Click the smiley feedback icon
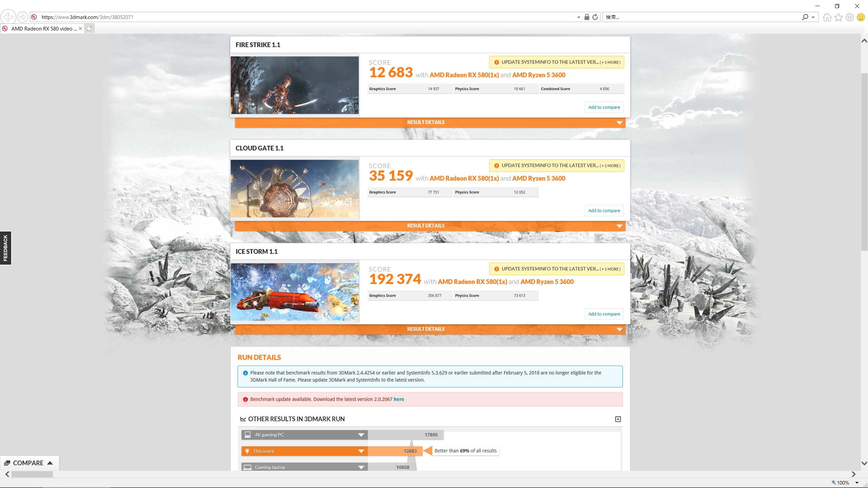This screenshot has height=488, width=868. (x=861, y=17)
